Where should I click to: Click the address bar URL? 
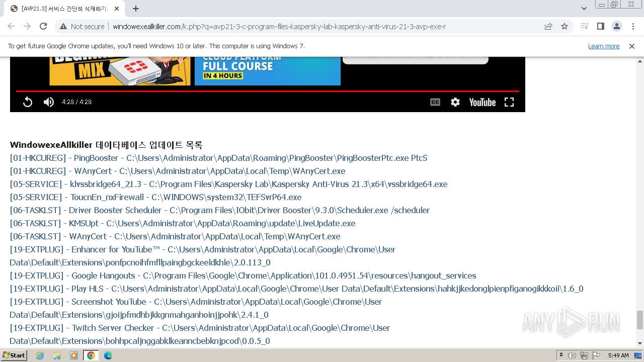[279, 27]
